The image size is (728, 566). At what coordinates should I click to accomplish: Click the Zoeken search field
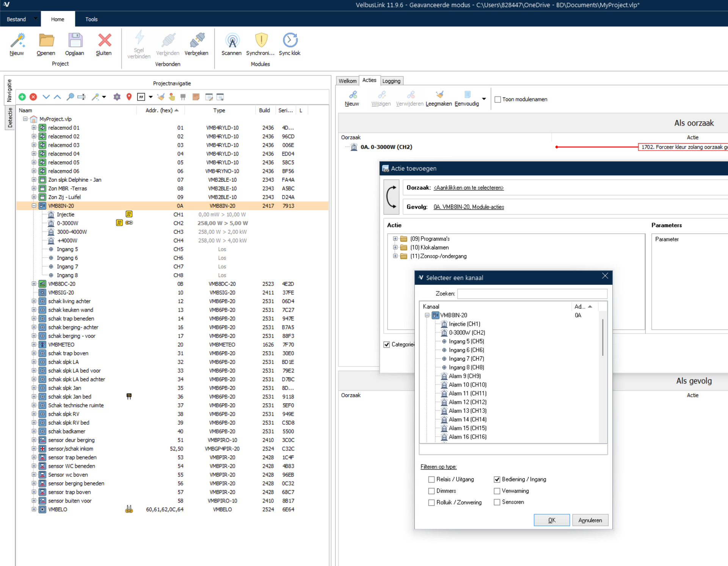[x=532, y=294]
